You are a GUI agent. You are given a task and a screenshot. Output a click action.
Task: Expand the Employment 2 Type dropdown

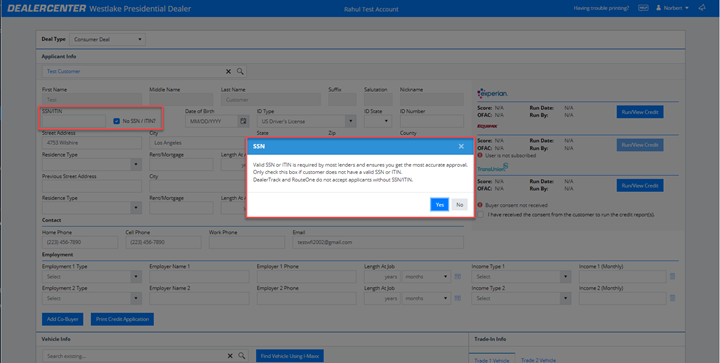(92, 298)
